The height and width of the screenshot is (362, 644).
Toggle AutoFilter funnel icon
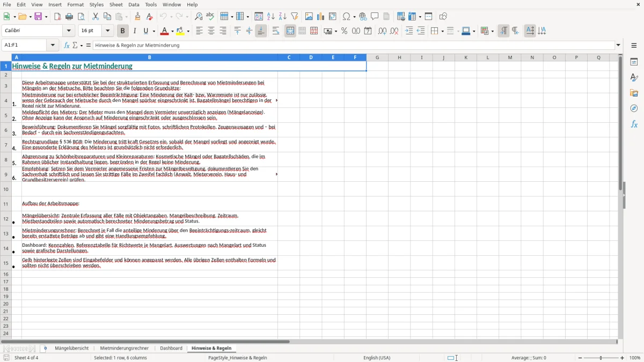point(295,17)
